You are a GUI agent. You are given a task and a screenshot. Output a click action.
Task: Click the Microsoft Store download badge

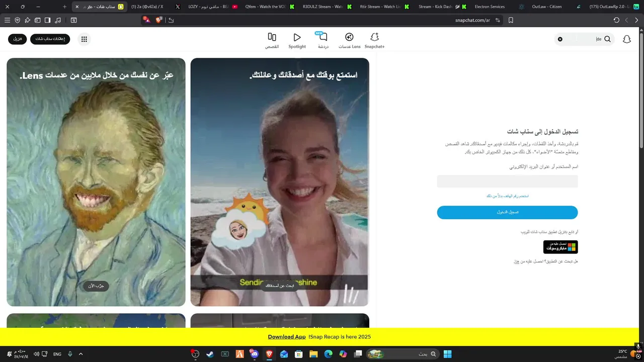pyautogui.click(x=560, y=247)
